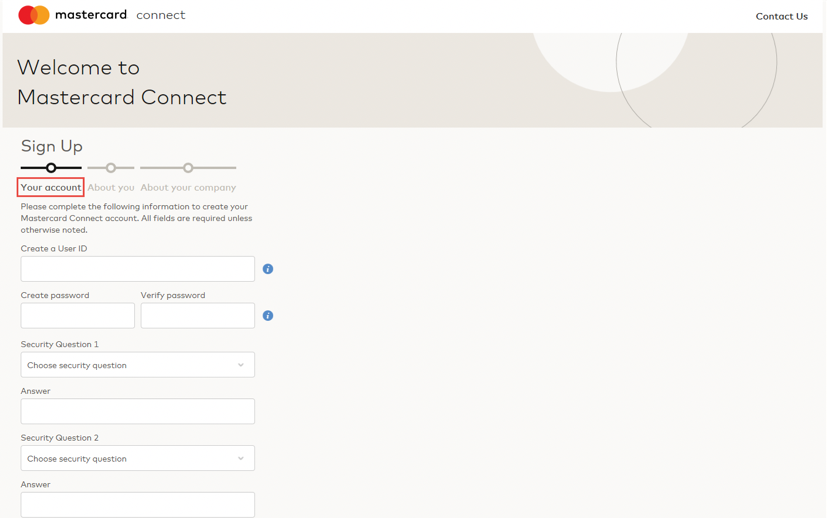The height and width of the screenshot is (518, 827).
Task: Select the About you step label
Action: click(111, 187)
